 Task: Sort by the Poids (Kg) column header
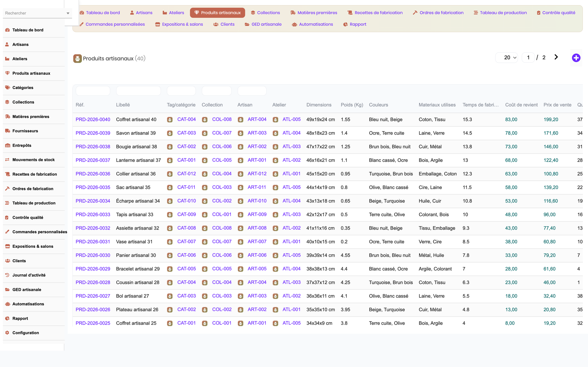[352, 105]
